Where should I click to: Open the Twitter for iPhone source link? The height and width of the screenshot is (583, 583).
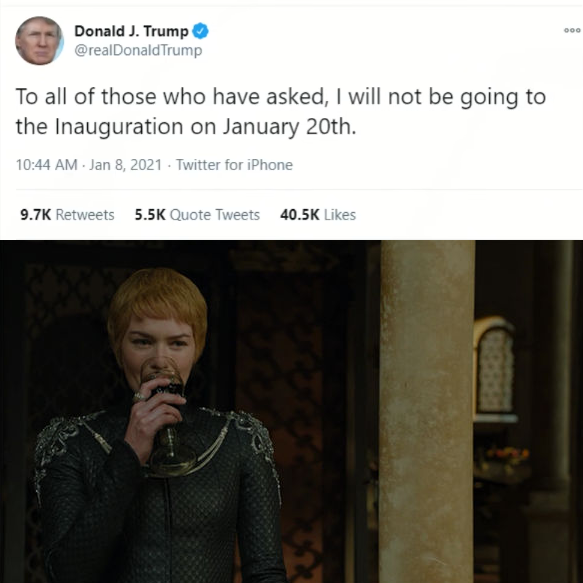pos(234,165)
